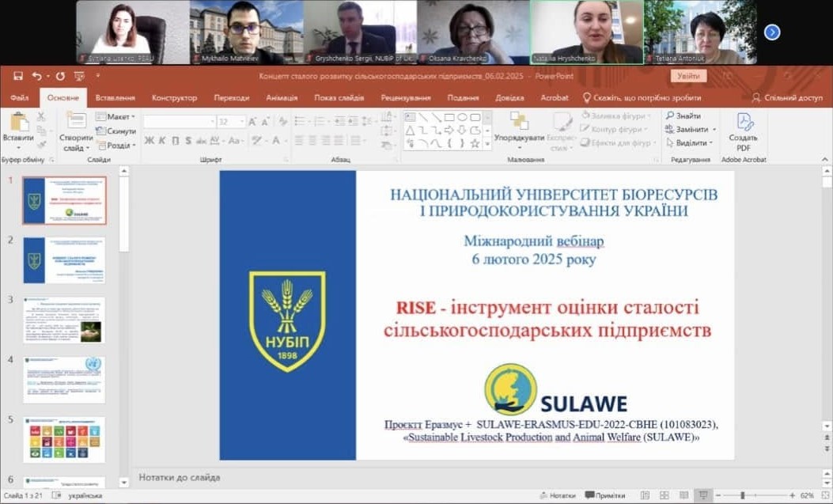Click the Увійти sign-in button
This screenshot has width=833, height=504.
coord(688,76)
